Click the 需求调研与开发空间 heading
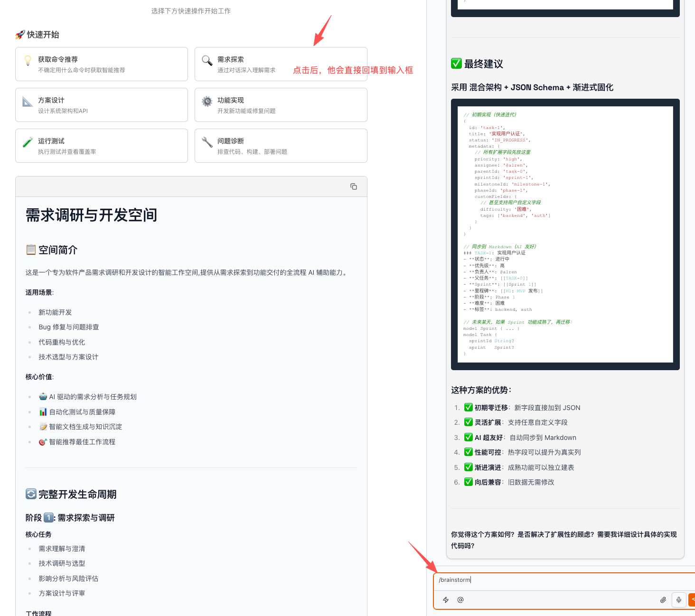The width and height of the screenshot is (695, 616). pos(91,215)
